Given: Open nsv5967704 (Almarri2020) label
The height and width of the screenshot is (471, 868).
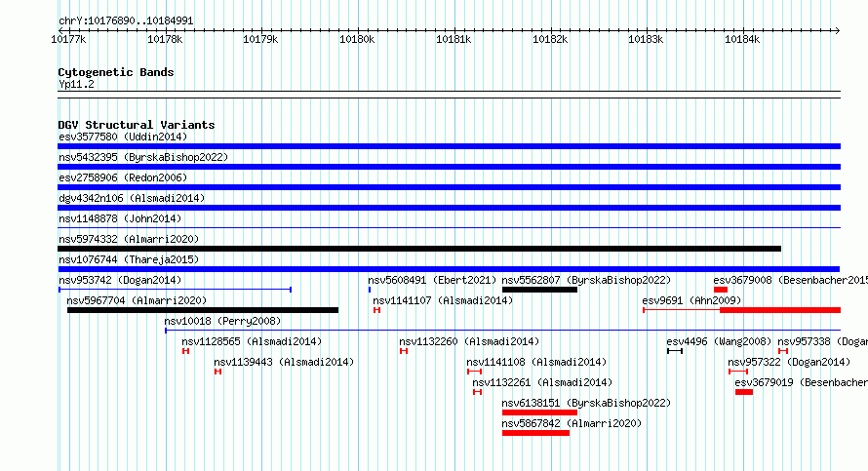Looking at the screenshot, I should coord(137,300).
